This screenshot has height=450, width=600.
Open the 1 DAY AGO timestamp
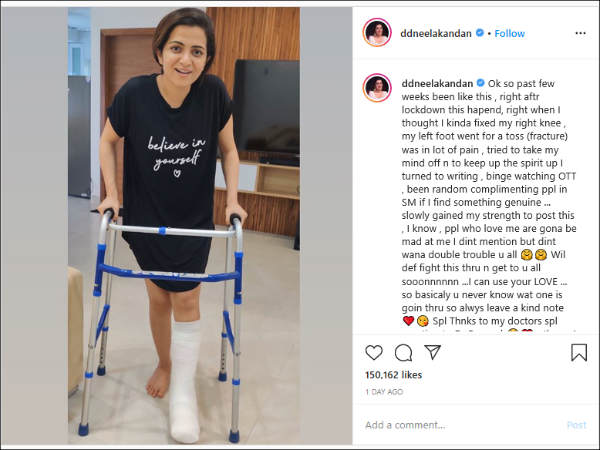point(384,392)
